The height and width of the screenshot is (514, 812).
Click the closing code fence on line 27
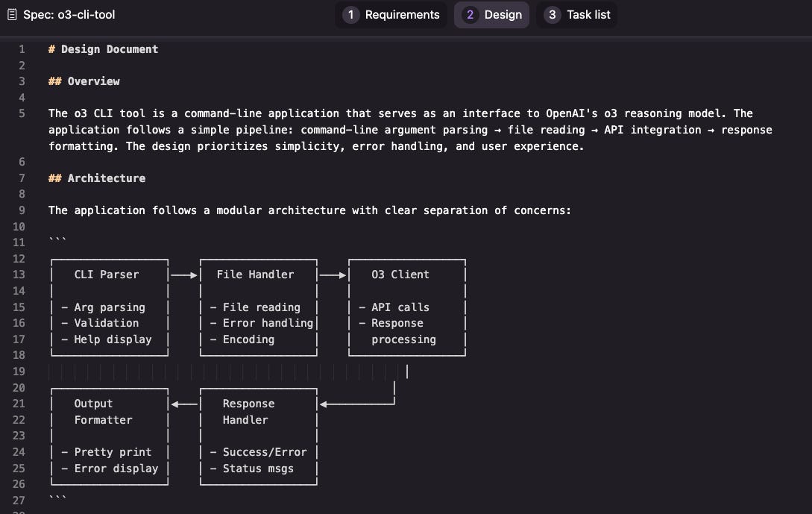click(x=57, y=498)
